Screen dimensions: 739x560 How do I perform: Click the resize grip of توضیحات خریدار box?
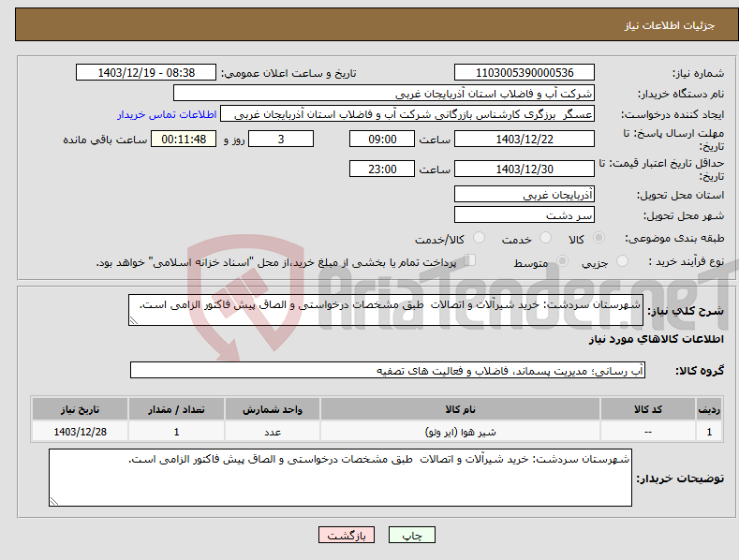point(54,501)
